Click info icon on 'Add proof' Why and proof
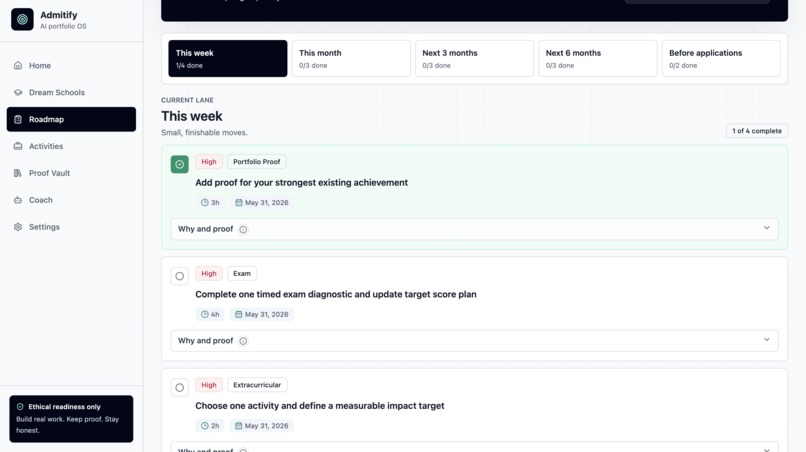The image size is (806, 452). (x=243, y=229)
